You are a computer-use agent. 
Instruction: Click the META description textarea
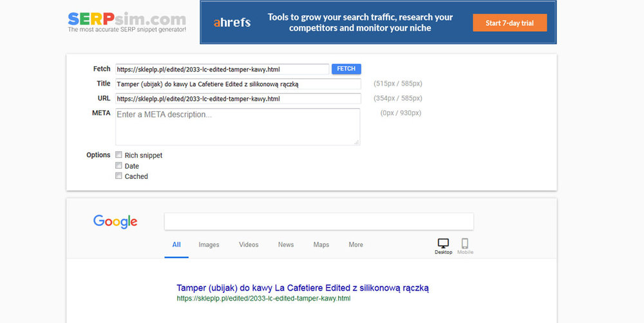click(238, 126)
